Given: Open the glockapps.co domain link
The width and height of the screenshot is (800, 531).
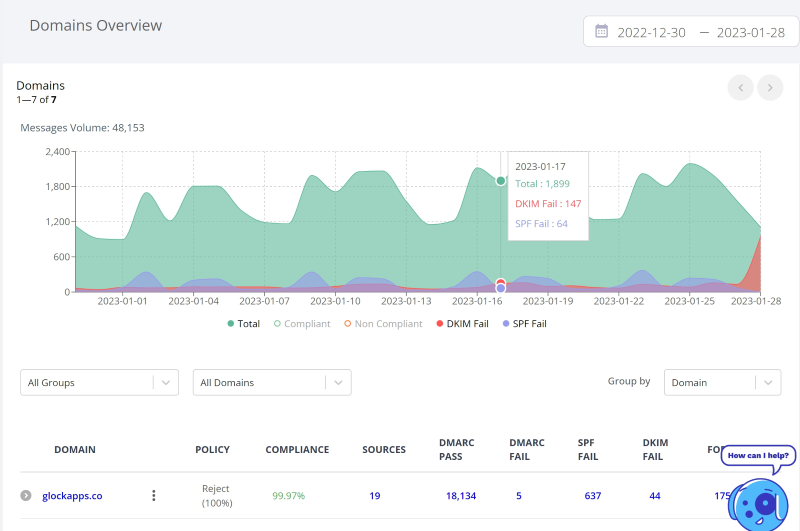Looking at the screenshot, I should (72, 495).
